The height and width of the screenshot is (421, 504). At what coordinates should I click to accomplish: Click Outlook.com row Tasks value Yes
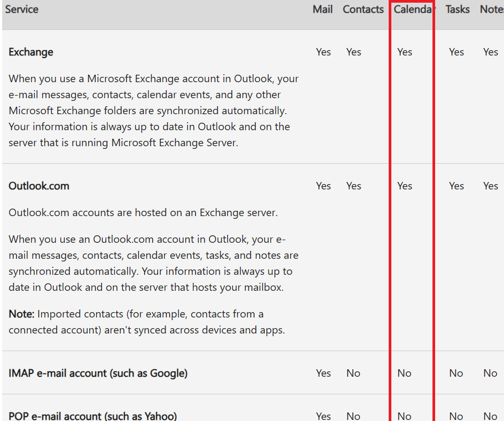456,186
